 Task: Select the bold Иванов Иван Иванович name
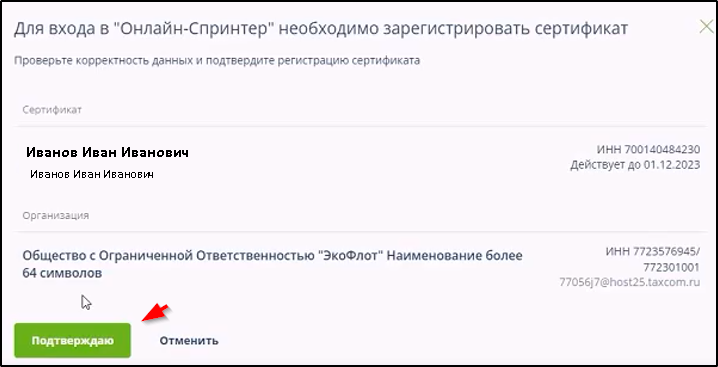107,153
